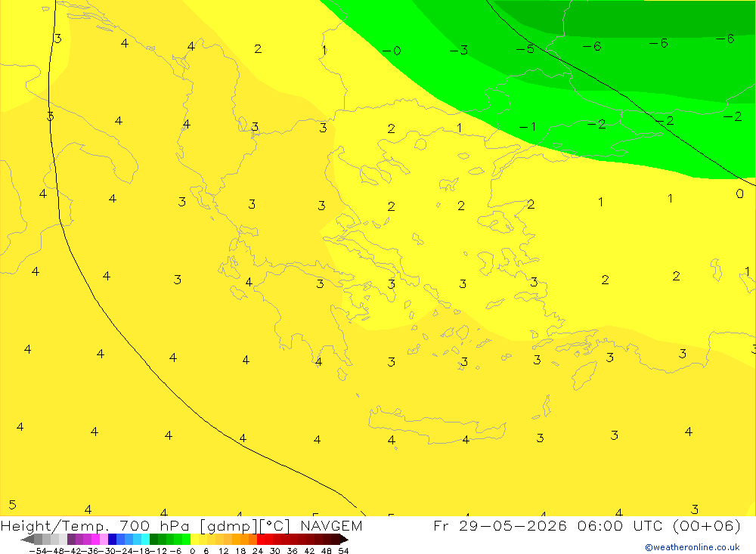Click the '5' temperature value at the bottom-left of the map
The image size is (756, 554).
[13, 505]
